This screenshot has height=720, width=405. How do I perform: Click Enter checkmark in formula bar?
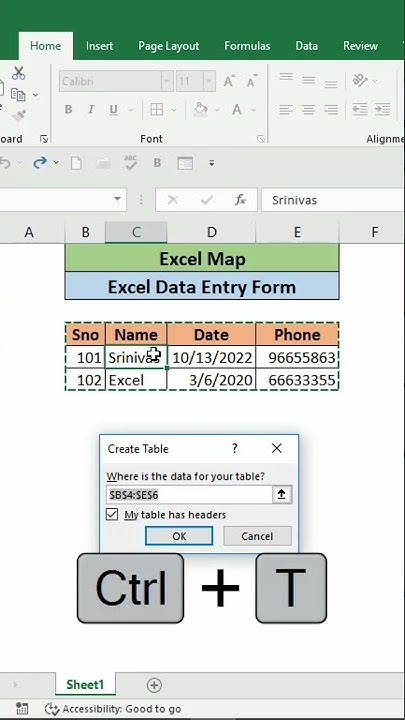click(x=207, y=200)
